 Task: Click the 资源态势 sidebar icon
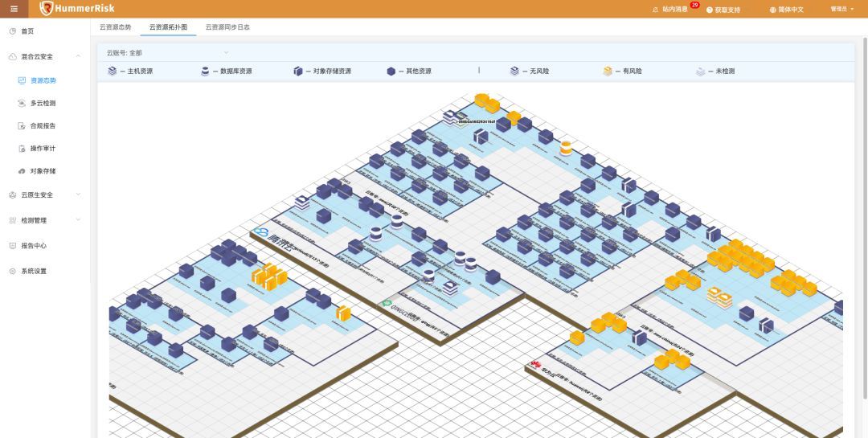point(22,80)
